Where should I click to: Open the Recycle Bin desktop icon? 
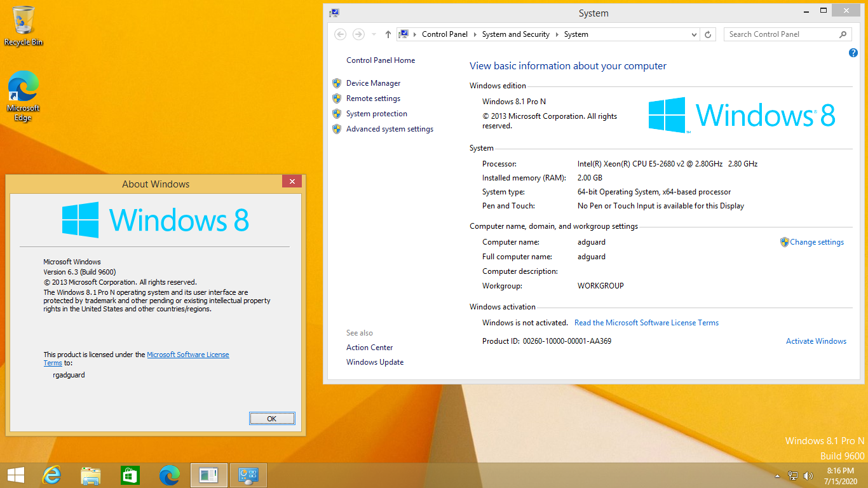(x=24, y=25)
